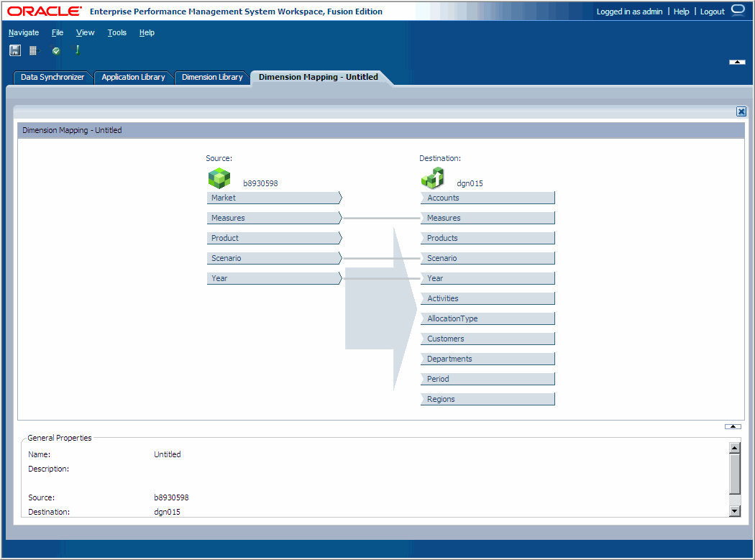Click the properties scrollbar down arrow
The height and width of the screenshot is (560, 755).
(x=734, y=511)
